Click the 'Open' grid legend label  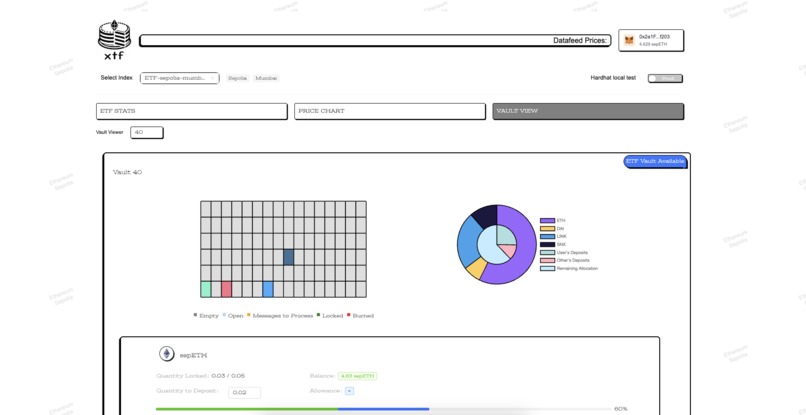point(235,316)
